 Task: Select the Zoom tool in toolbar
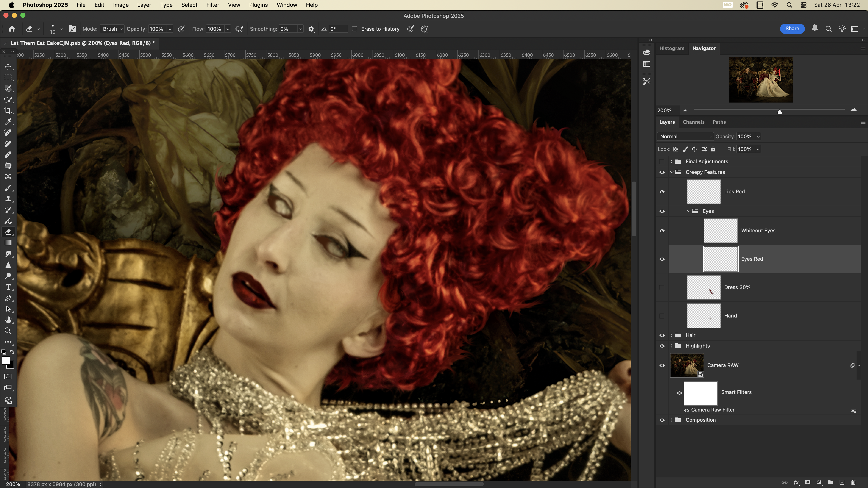point(8,331)
